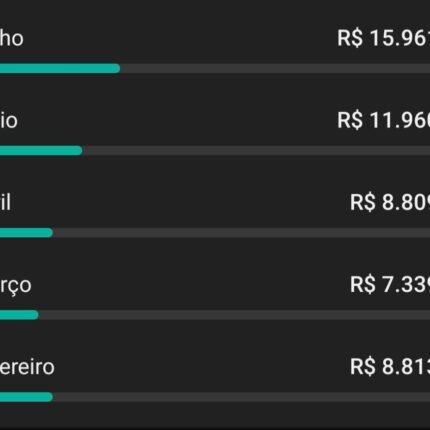Click the gray unfilled track of Maio's bar
430x430 pixels.
point(256,151)
